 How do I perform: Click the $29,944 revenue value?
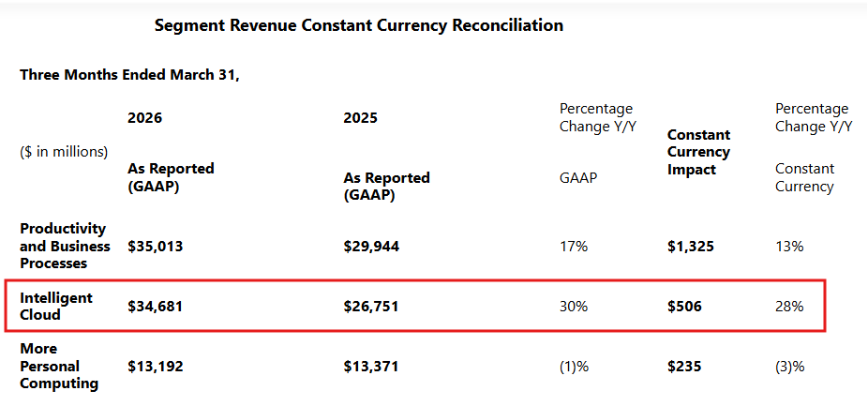point(371,247)
